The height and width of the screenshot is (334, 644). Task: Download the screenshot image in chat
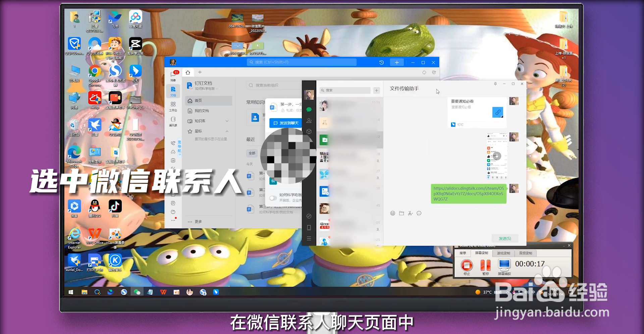(497, 156)
